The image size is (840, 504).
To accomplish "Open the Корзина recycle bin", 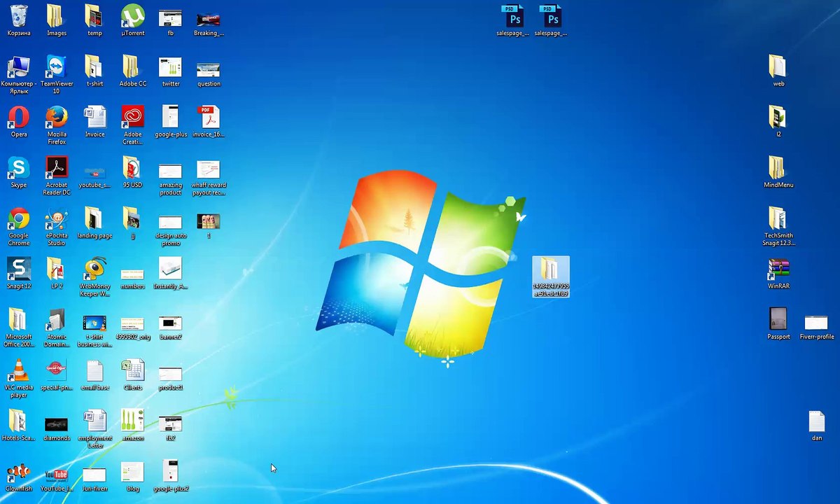I will tap(19, 20).
